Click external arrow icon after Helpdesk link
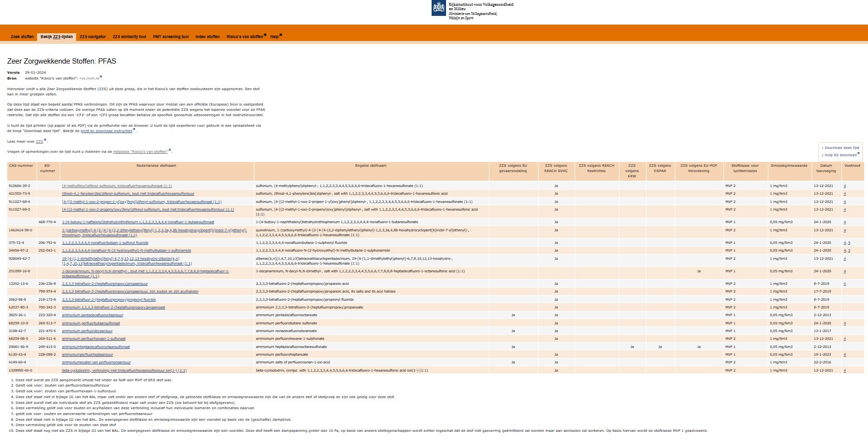This screenshot has width=868, height=441. [x=170, y=150]
